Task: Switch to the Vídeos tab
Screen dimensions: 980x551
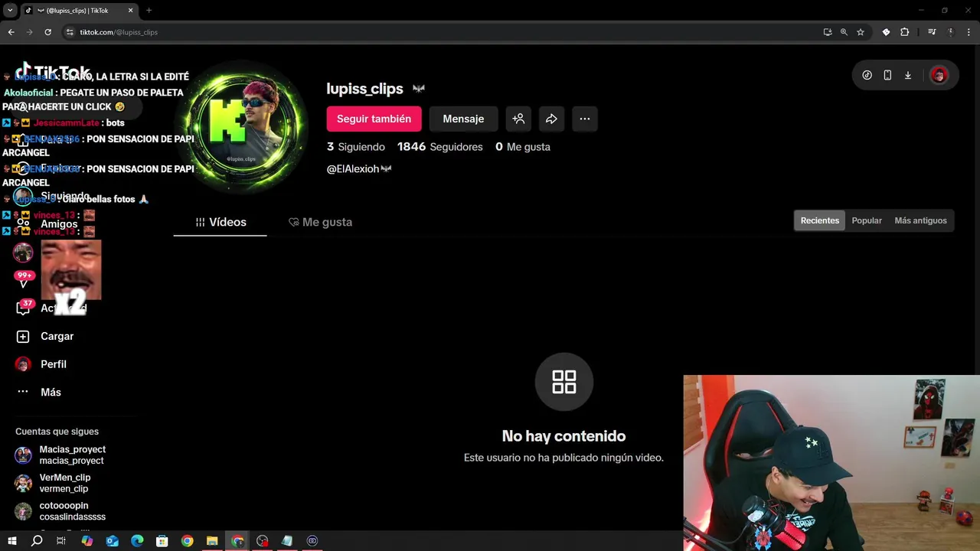Action: point(220,222)
